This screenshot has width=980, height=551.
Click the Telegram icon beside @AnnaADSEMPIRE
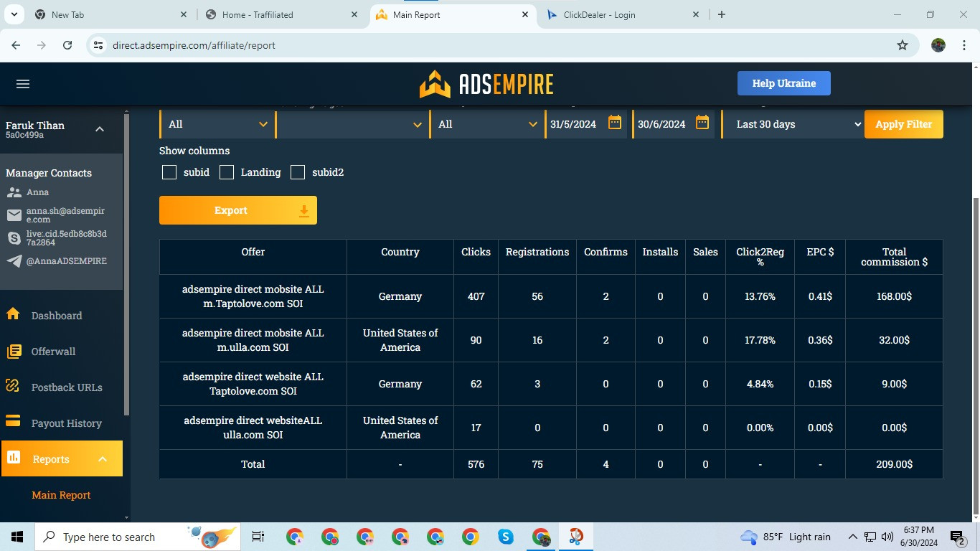[x=14, y=261]
